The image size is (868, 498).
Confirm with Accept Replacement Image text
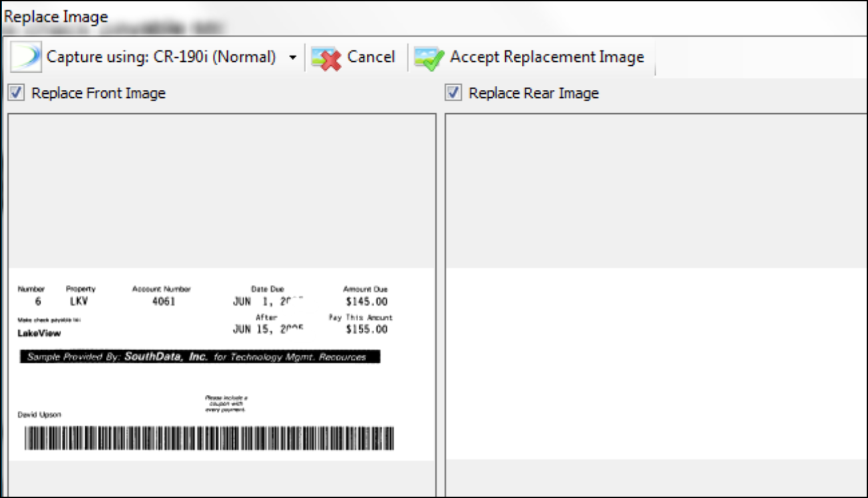pyautogui.click(x=547, y=57)
